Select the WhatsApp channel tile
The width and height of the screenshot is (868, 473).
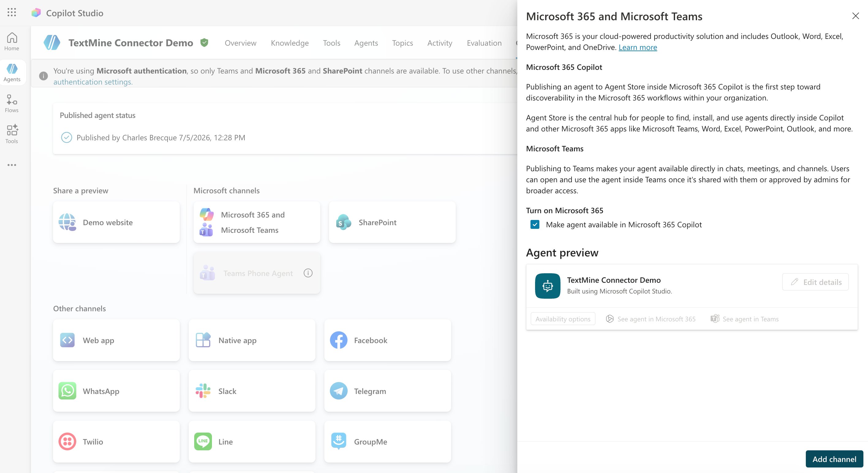click(116, 391)
